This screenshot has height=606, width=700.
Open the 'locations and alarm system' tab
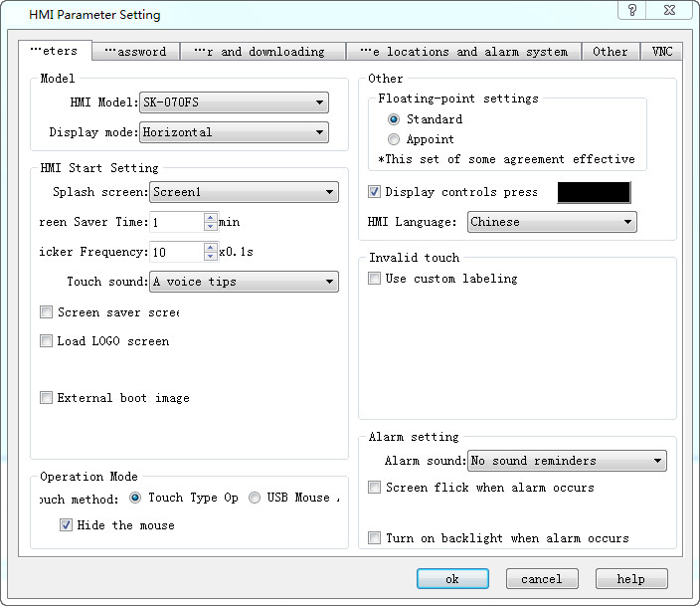tap(463, 52)
